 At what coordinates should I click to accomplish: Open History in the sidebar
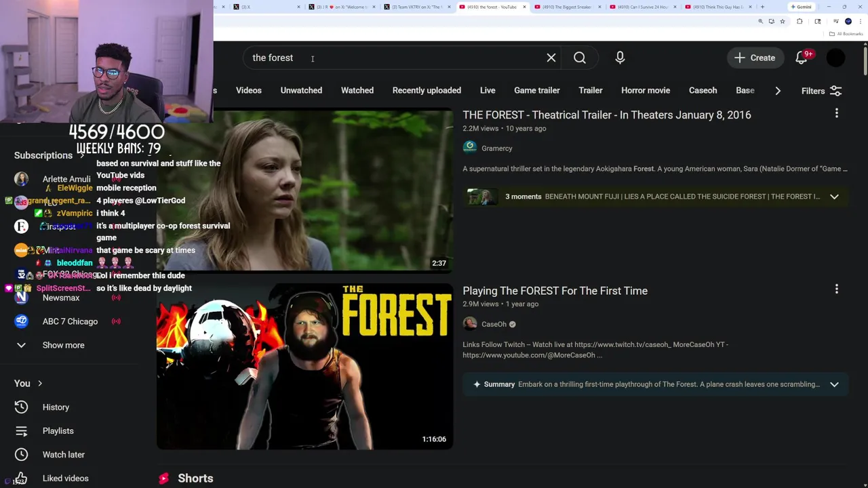coord(56,407)
